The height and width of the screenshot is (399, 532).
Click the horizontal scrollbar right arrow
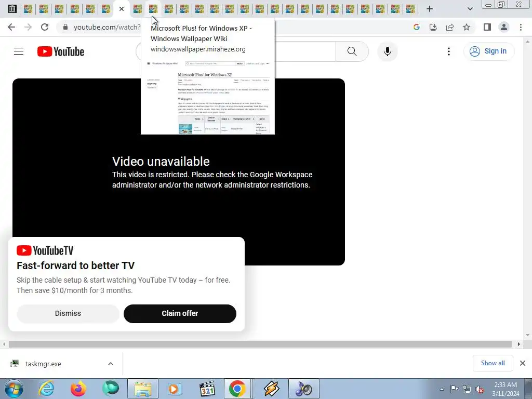[x=519, y=344]
